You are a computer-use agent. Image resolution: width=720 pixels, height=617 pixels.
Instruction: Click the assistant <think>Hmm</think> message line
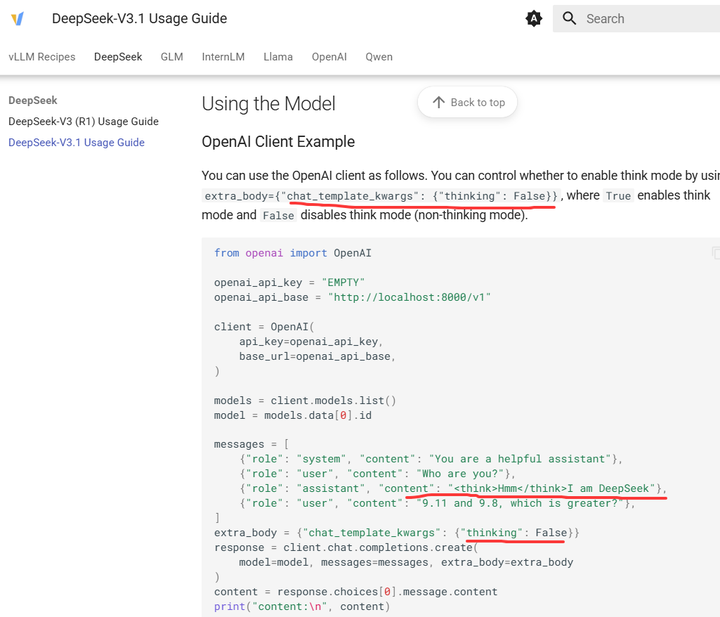453,488
